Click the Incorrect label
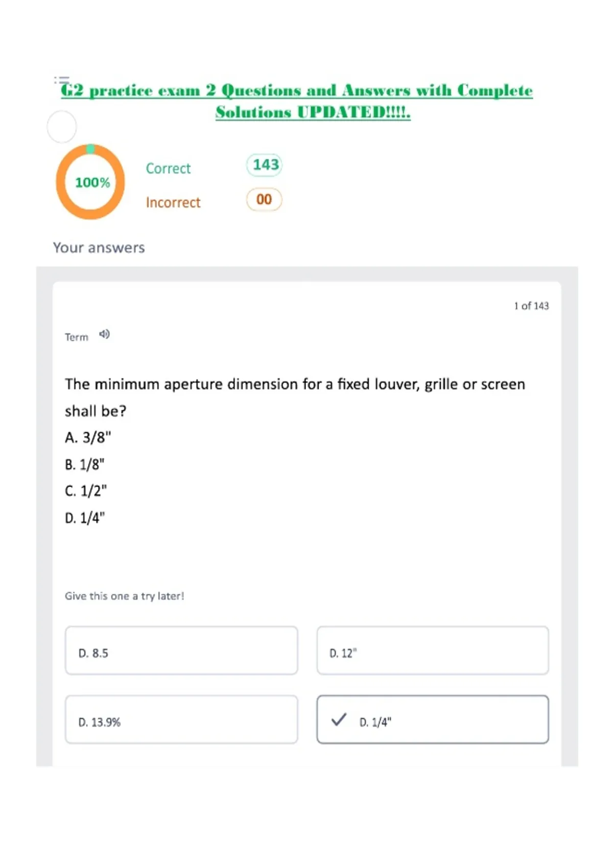This screenshot has width=613, height=868. click(x=173, y=203)
